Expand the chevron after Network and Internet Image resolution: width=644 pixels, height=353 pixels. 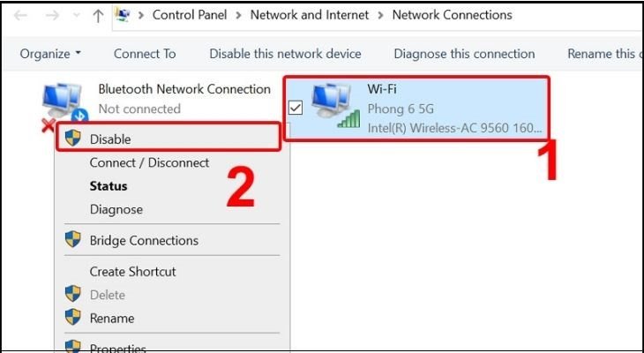click(381, 15)
